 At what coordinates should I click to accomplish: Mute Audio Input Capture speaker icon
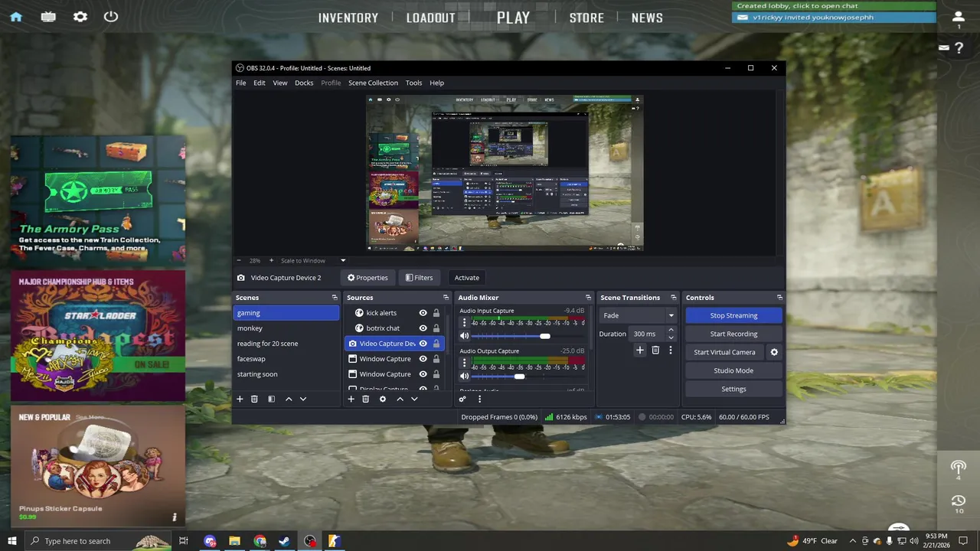point(464,336)
